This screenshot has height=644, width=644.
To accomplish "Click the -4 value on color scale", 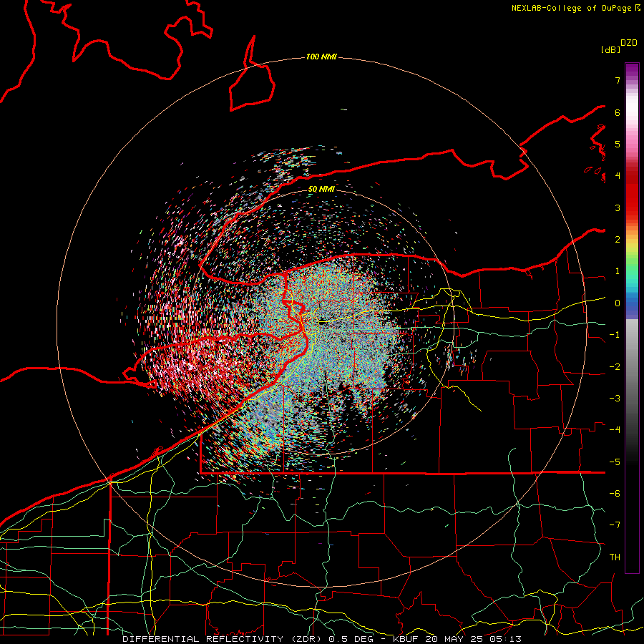I will [x=615, y=430].
